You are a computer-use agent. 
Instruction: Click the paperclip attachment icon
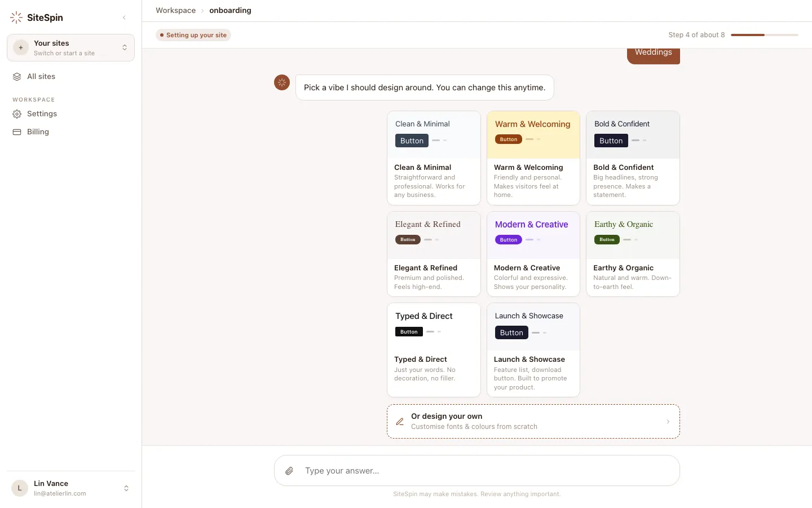(289, 471)
